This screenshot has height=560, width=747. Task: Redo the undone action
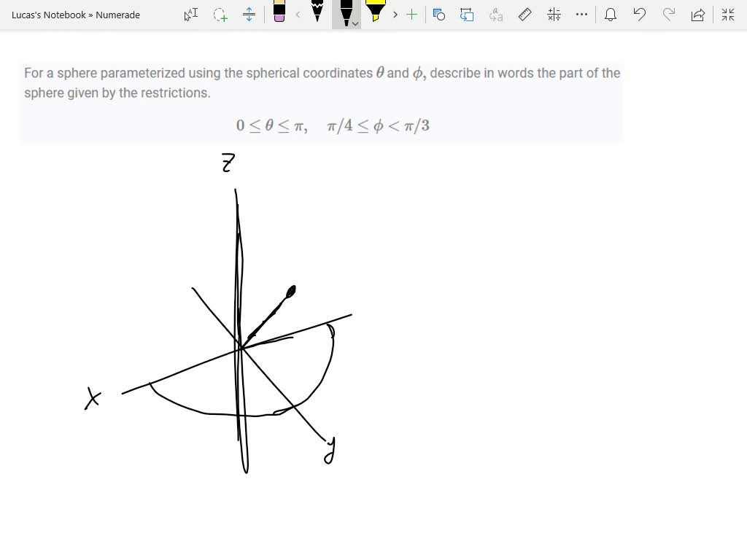pyautogui.click(x=669, y=15)
